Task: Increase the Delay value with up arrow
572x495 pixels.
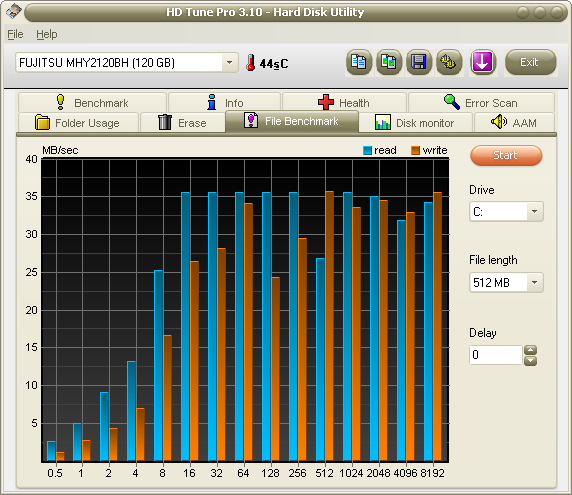Action: (530, 350)
